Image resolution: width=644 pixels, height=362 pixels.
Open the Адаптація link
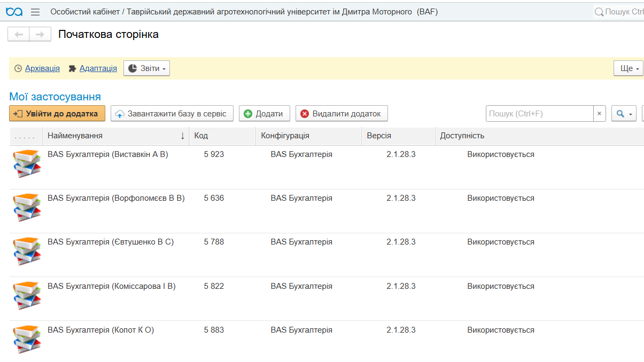pyautogui.click(x=98, y=68)
